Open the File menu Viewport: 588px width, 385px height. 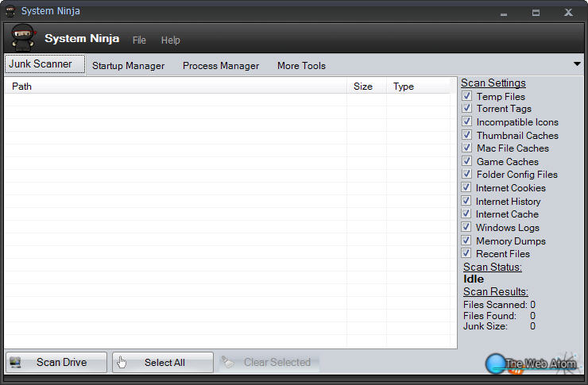click(139, 40)
